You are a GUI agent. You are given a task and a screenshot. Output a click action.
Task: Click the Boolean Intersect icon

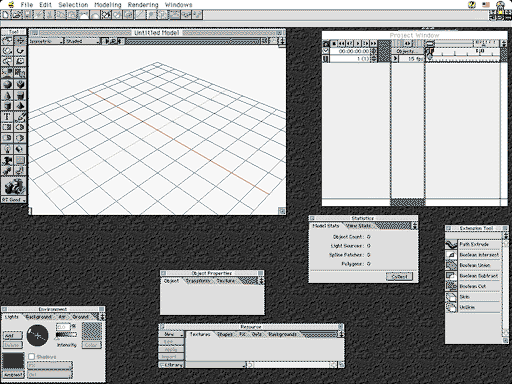451,255
